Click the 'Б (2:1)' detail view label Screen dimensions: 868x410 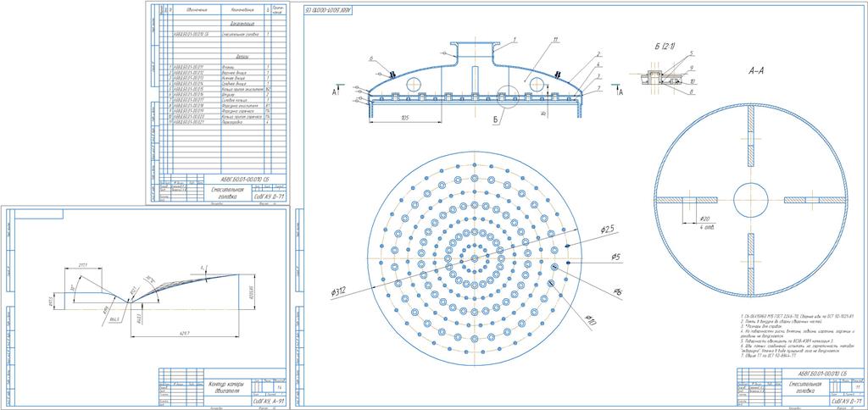(x=665, y=46)
